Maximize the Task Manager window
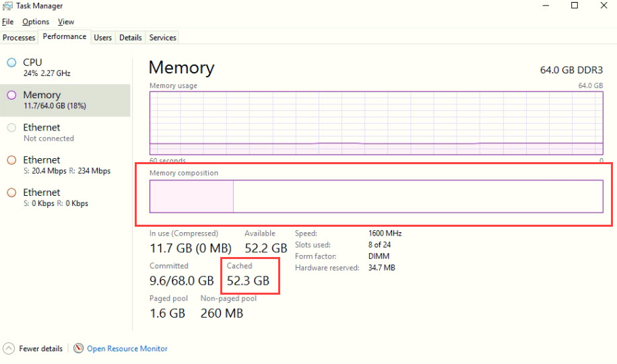This screenshot has width=617, height=364. pos(575,6)
